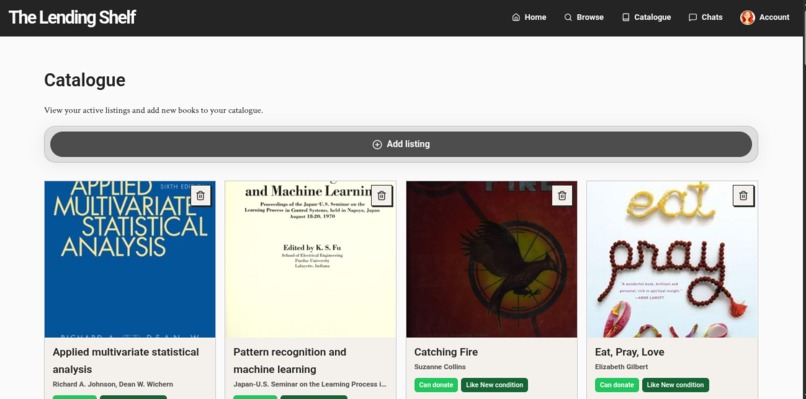806x399 pixels.
Task: Delete Pattern recognition and machine learning listing
Action: tap(381, 195)
